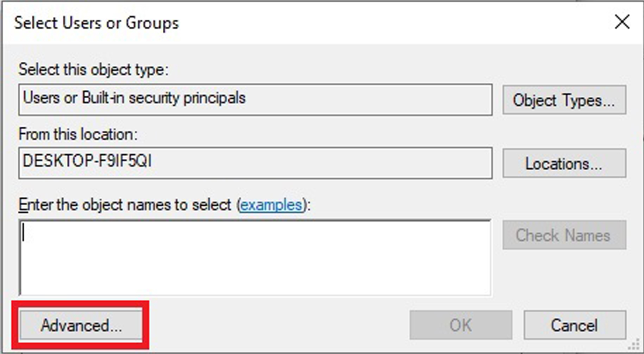Open the Advanced search options
The height and width of the screenshot is (354, 644).
(81, 325)
